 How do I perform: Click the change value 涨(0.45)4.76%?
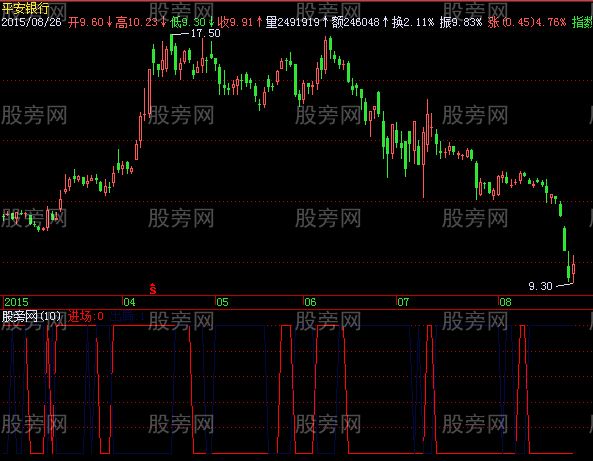(527, 22)
